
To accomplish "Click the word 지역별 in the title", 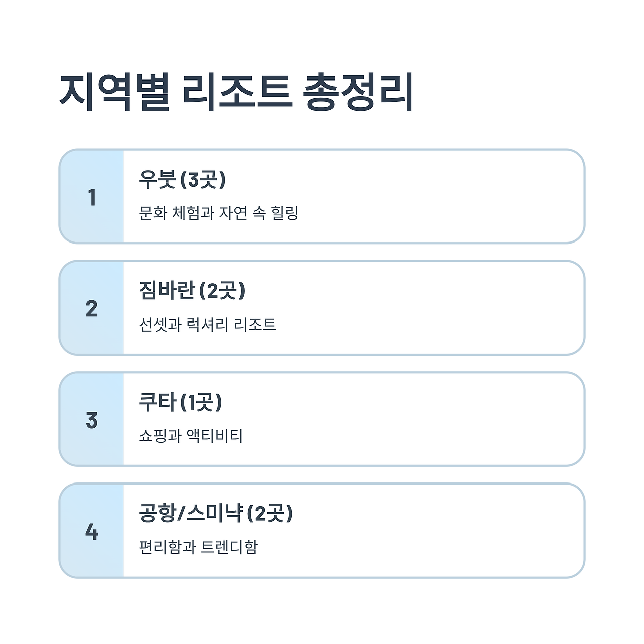I will tap(115, 93).
